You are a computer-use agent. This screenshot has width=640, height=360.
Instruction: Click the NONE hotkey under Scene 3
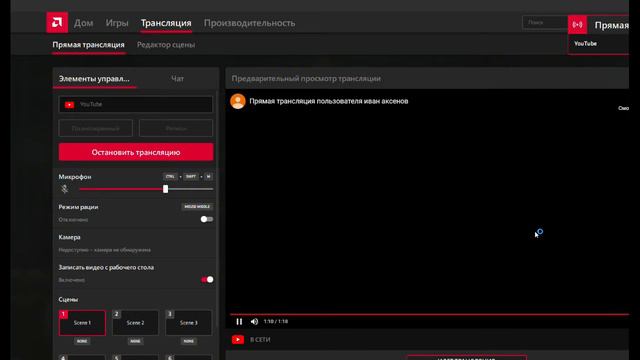click(189, 341)
